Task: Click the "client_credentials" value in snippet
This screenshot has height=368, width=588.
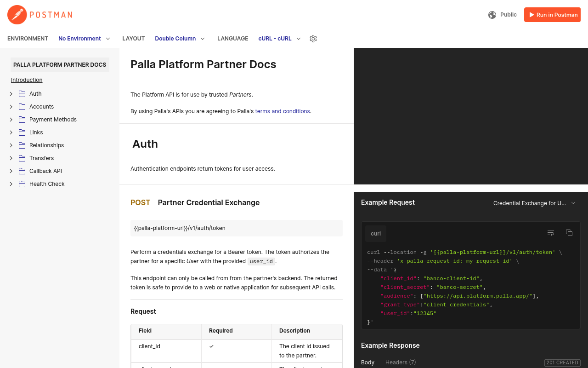Action: tap(456, 305)
